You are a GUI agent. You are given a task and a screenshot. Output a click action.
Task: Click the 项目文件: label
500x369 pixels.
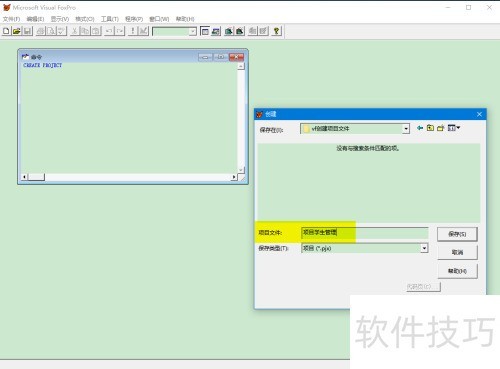pyautogui.click(x=270, y=233)
